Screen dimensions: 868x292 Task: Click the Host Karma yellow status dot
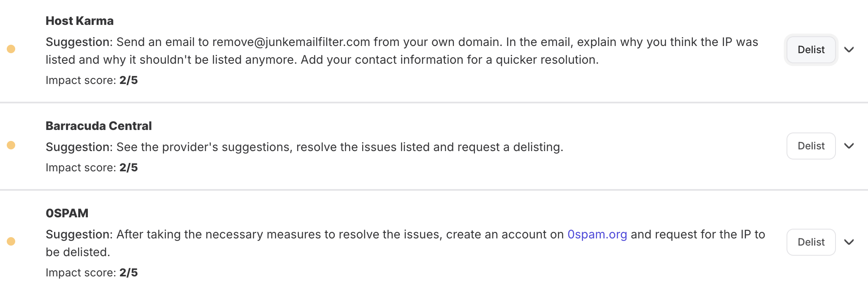tap(11, 49)
